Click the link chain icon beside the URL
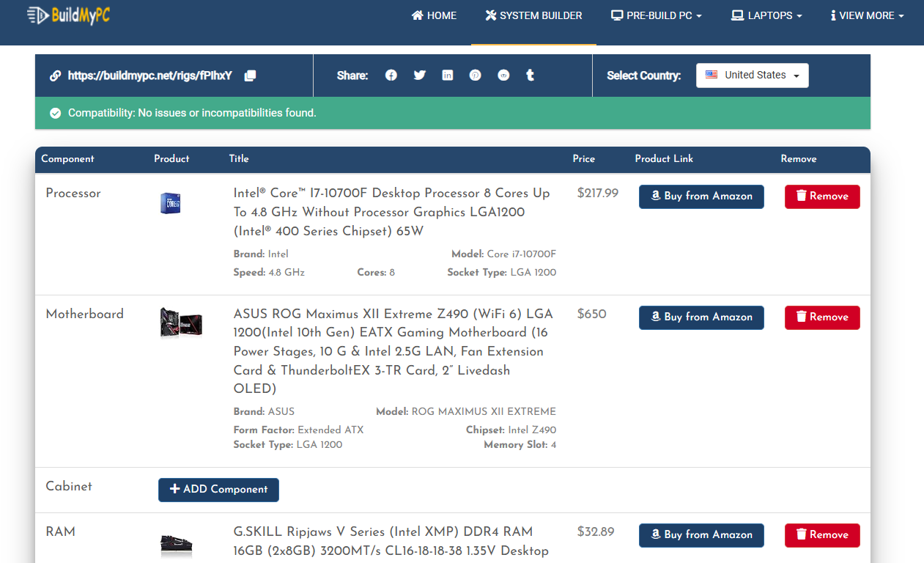 pyautogui.click(x=55, y=76)
